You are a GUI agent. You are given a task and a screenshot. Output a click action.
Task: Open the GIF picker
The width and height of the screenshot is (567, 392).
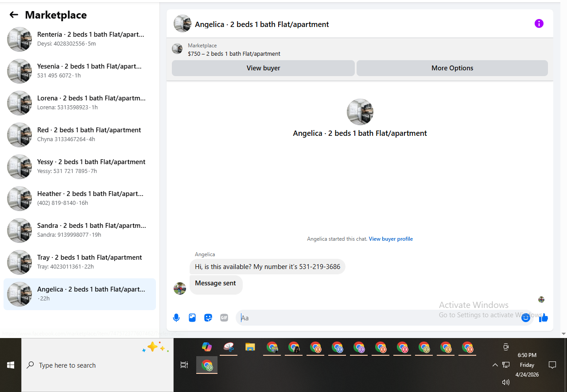[224, 318]
